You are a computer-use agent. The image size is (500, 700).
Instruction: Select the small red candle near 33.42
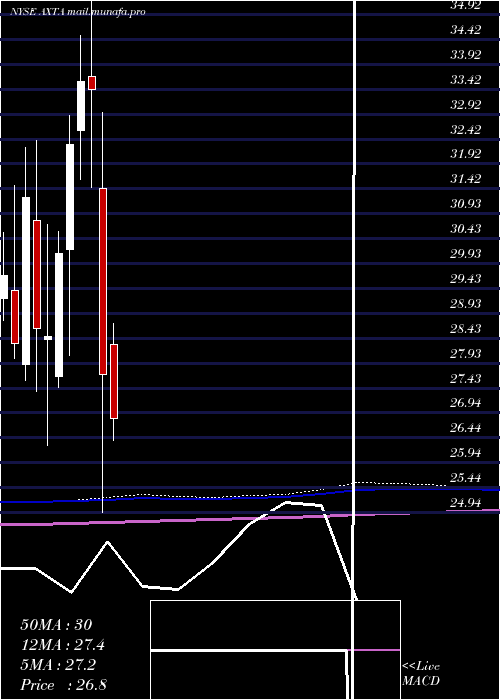point(92,83)
